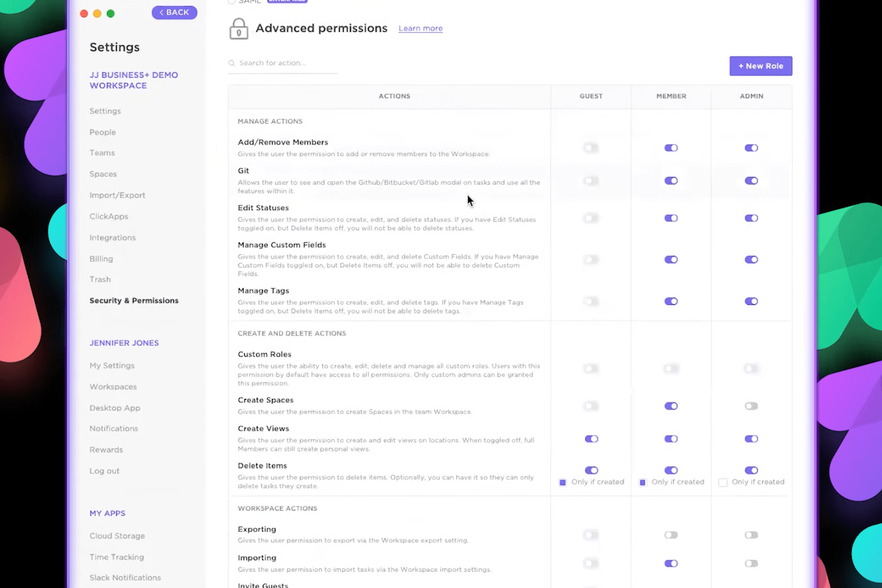The image size is (882, 588).
Task: Click the search magnifier icon
Action: pyautogui.click(x=231, y=63)
